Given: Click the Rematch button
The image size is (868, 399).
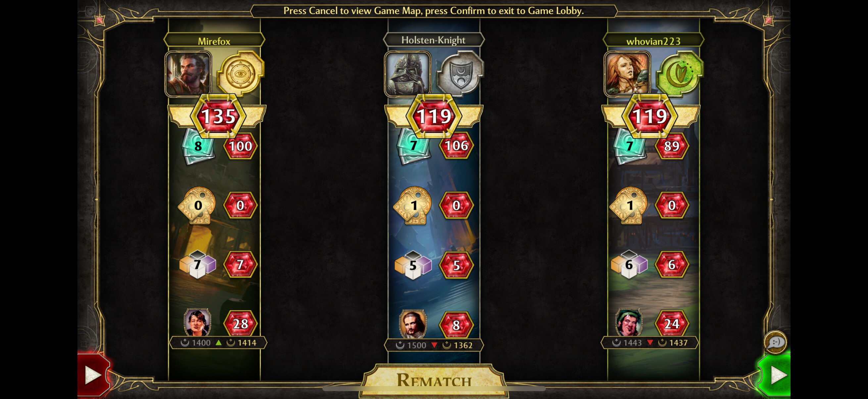Looking at the screenshot, I should 434,380.
